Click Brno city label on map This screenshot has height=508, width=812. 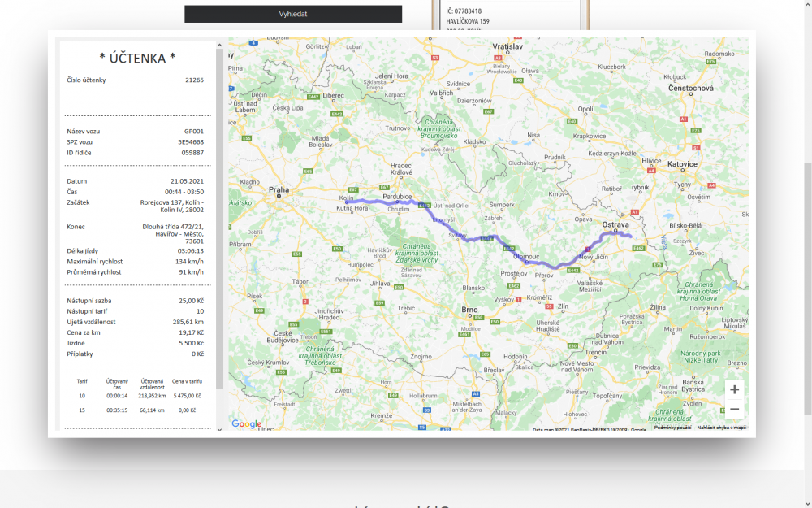pos(469,310)
